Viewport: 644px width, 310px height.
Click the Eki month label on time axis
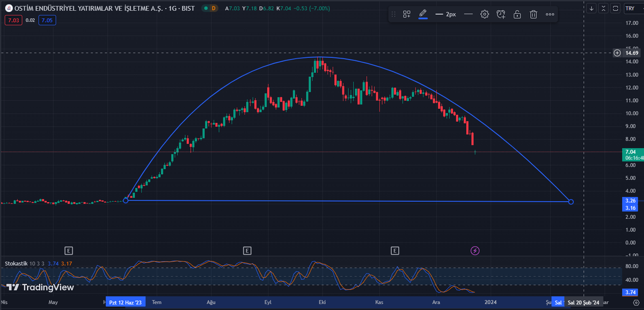click(322, 302)
